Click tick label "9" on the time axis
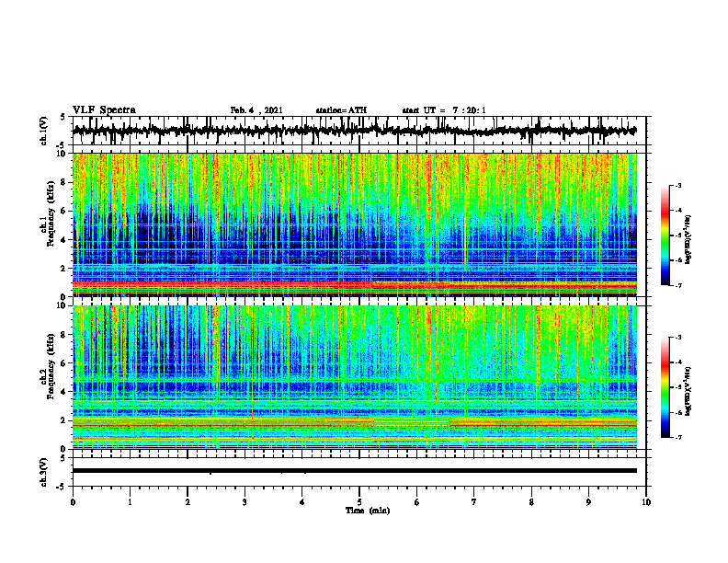The image size is (728, 563). tap(588, 502)
